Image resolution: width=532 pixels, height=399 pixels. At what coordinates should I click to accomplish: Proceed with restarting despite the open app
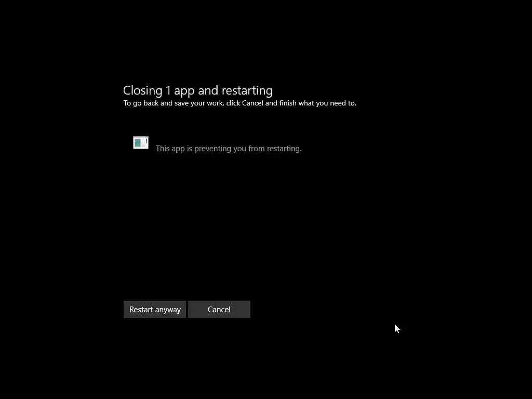coord(155,310)
